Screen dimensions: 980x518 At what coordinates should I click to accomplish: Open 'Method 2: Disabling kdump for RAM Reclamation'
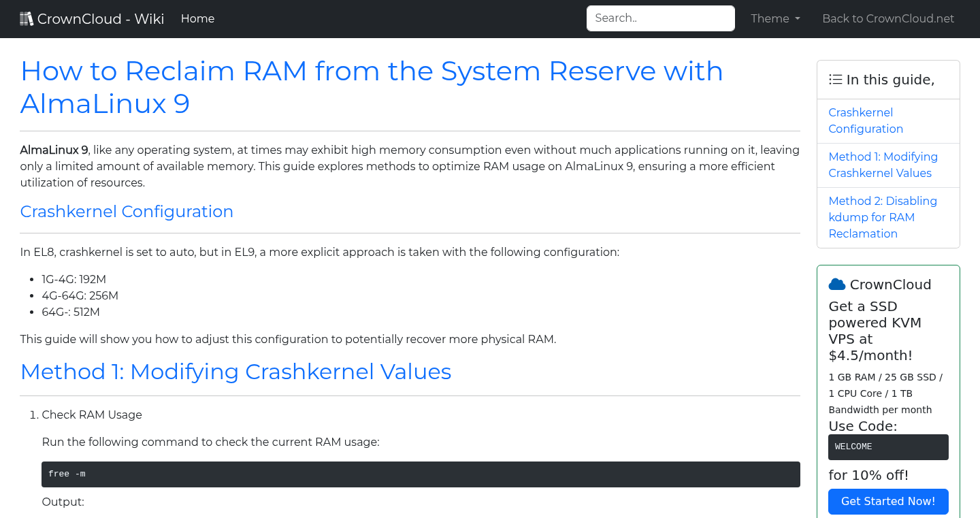(x=883, y=217)
